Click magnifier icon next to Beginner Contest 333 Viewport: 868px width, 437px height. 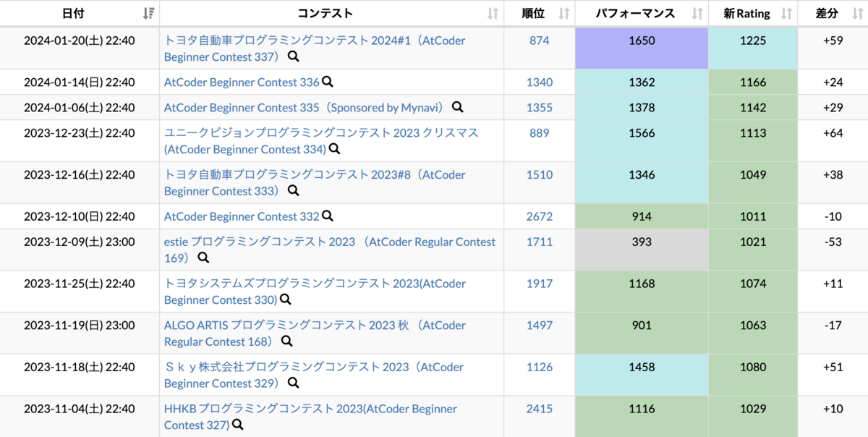point(293,191)
